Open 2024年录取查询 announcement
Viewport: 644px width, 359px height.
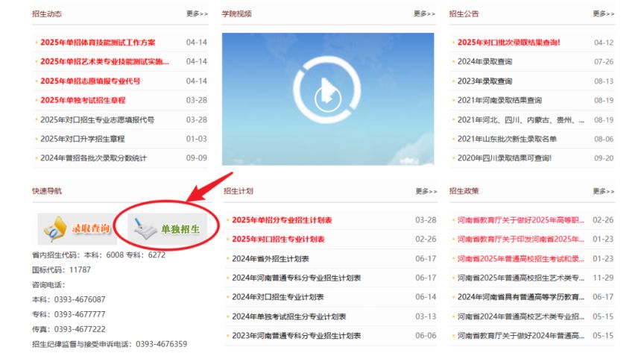(484, 62)
